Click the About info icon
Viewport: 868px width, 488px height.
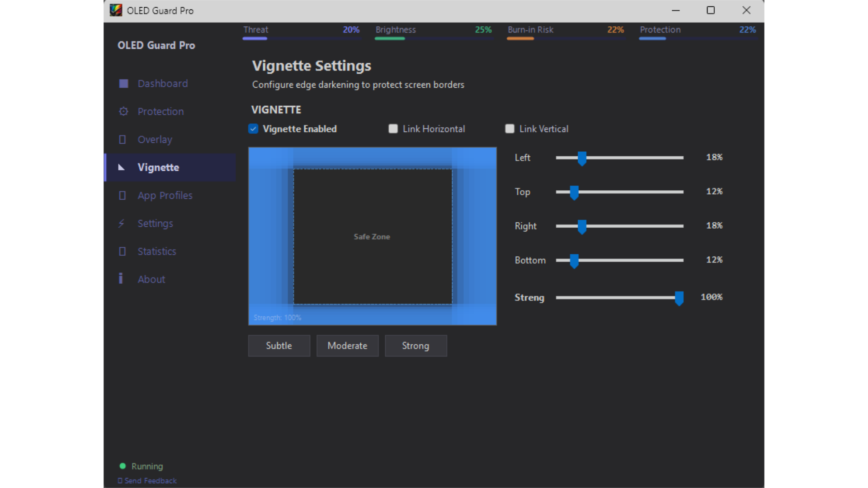point(121,278)
